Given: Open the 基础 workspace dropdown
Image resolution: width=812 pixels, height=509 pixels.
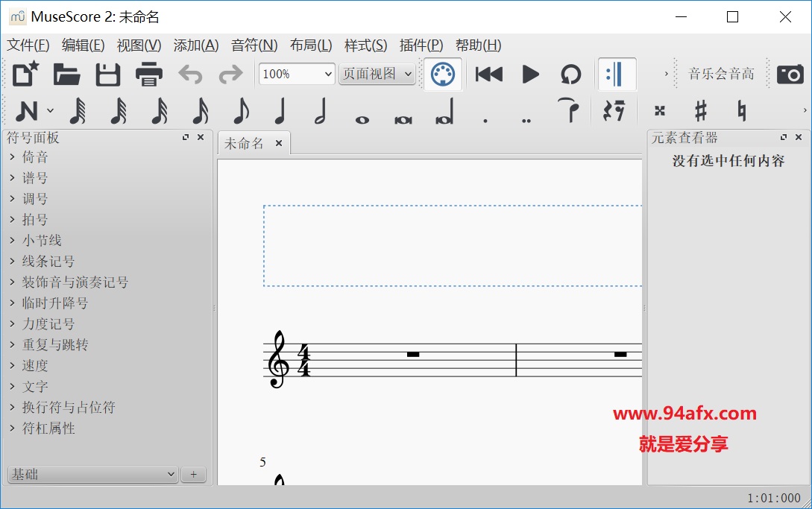Looking at the screenshot, I should 93,474.
